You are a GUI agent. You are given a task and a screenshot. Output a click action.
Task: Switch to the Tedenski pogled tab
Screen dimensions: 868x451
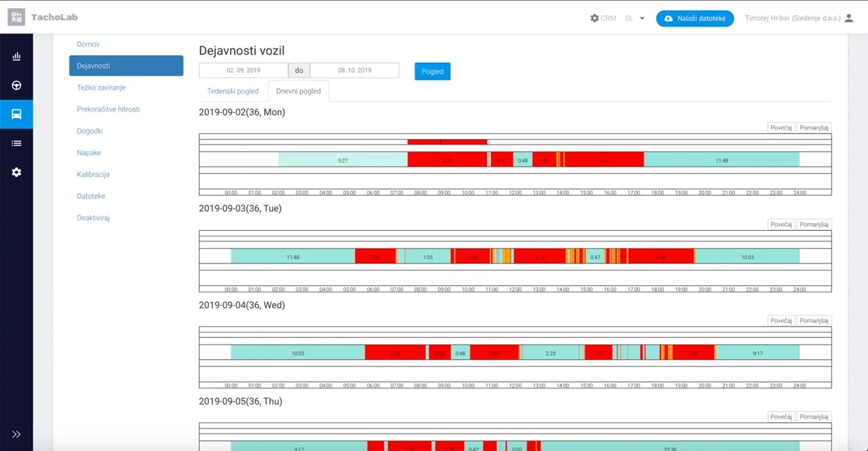[x=233, y=91]
